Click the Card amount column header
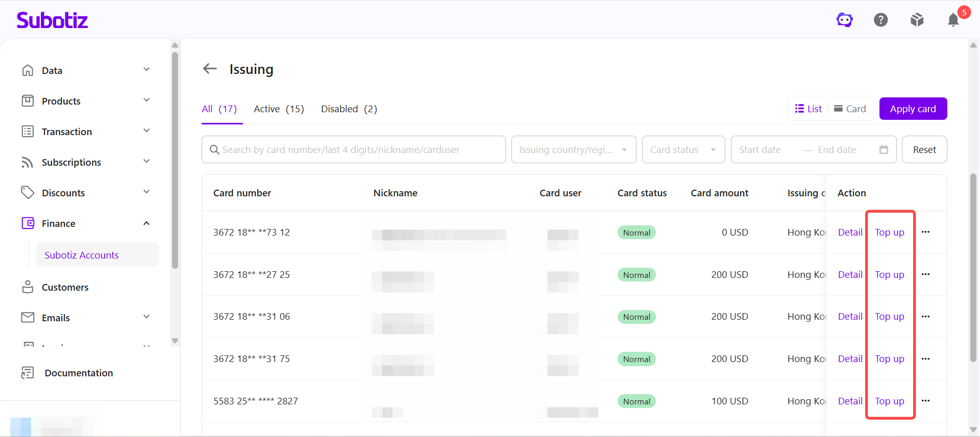 coord(719,193)
